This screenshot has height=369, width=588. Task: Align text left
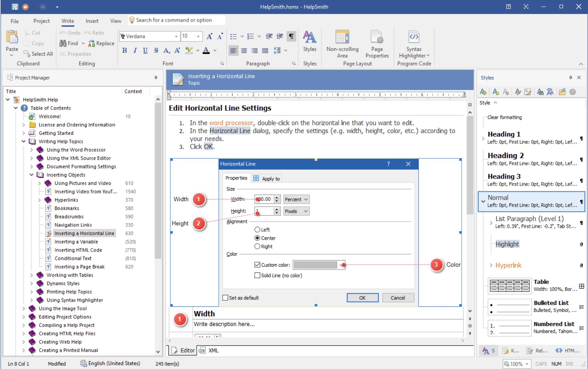click(233, 50)
